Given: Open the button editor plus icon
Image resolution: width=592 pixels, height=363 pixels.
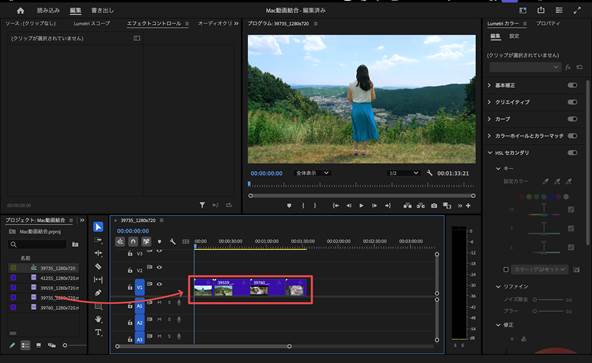Looking at the screenshot, I should (x=468, y=205).
